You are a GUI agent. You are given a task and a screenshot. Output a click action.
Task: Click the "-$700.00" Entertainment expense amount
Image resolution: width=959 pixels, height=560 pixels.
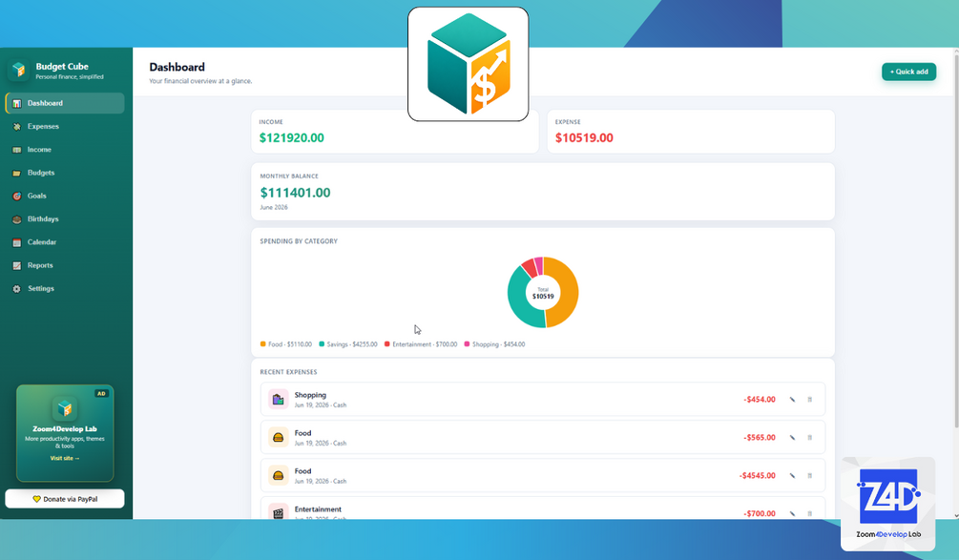click(760, 513)
